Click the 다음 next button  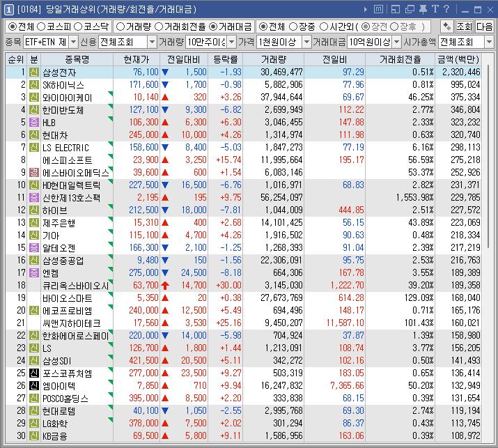click(x=484, y=26)
